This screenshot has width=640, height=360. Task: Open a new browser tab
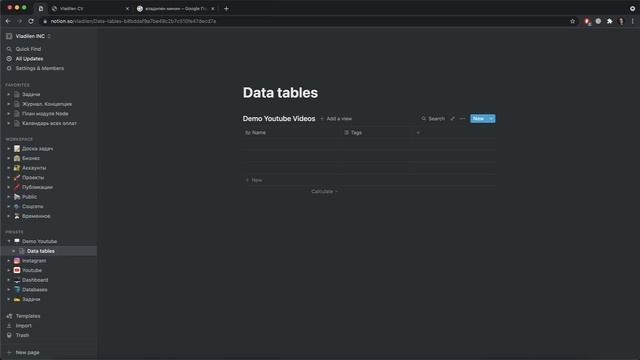226,9
